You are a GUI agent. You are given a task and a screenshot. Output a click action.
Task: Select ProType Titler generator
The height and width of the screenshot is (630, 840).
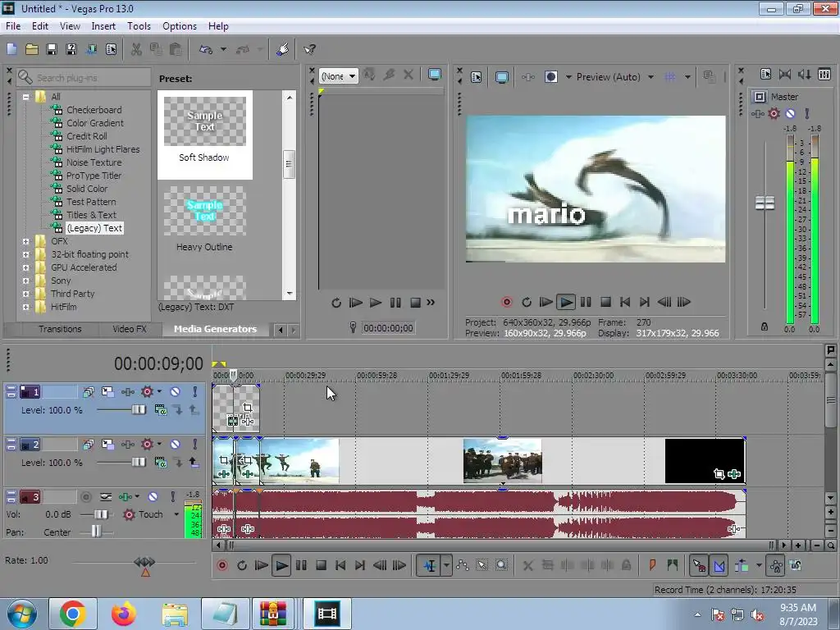(x=94, y=176)
